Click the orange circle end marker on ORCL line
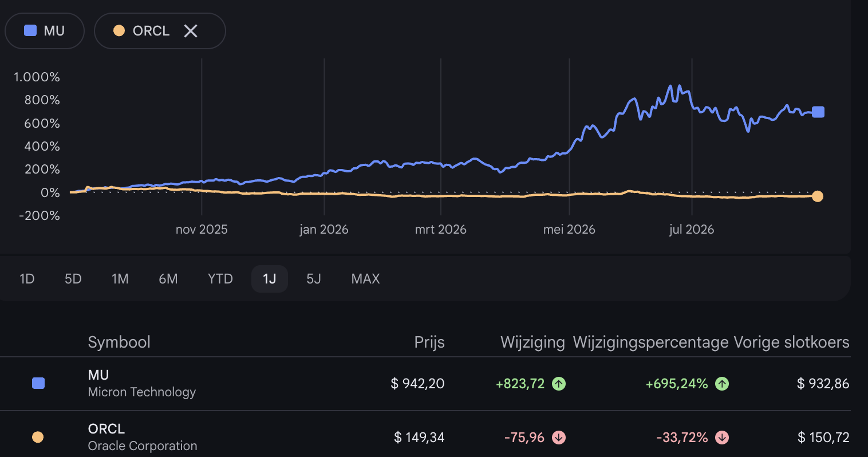 coord(818,196)
